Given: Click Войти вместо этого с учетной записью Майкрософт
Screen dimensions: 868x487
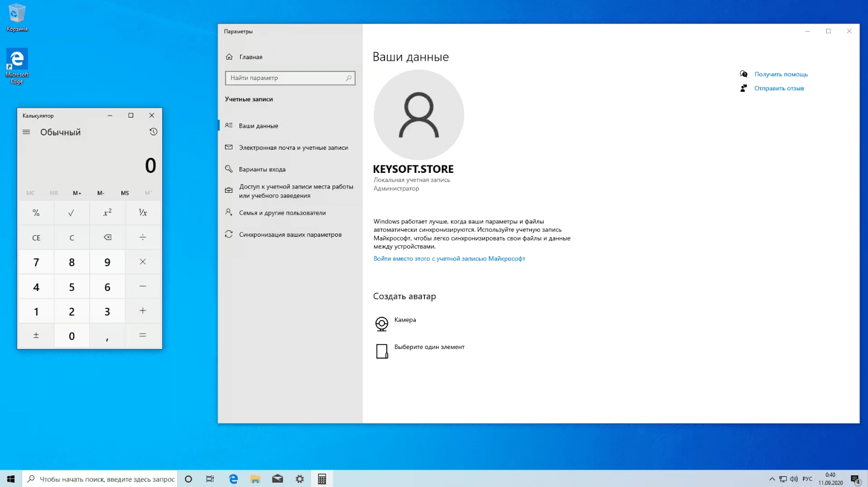Looking at the screenshot, I should pos(449,259).
